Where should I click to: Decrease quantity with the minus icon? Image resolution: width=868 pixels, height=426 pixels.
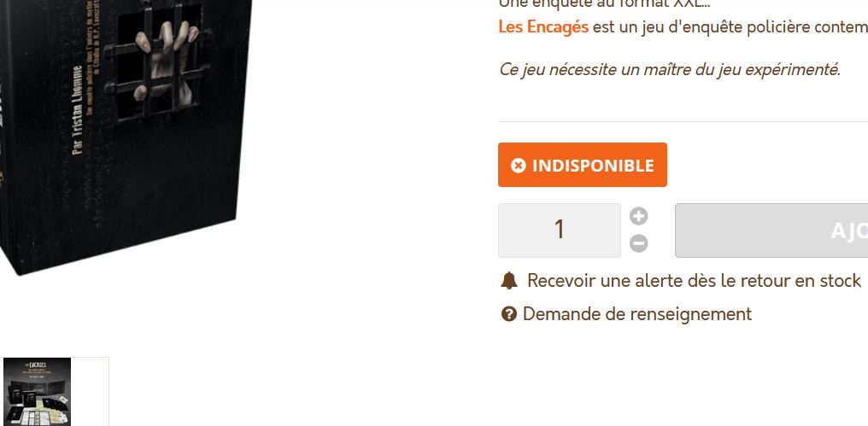(639, 243)
